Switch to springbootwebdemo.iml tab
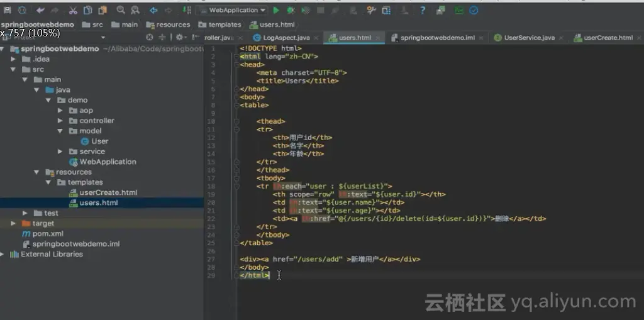 (438, 38)
